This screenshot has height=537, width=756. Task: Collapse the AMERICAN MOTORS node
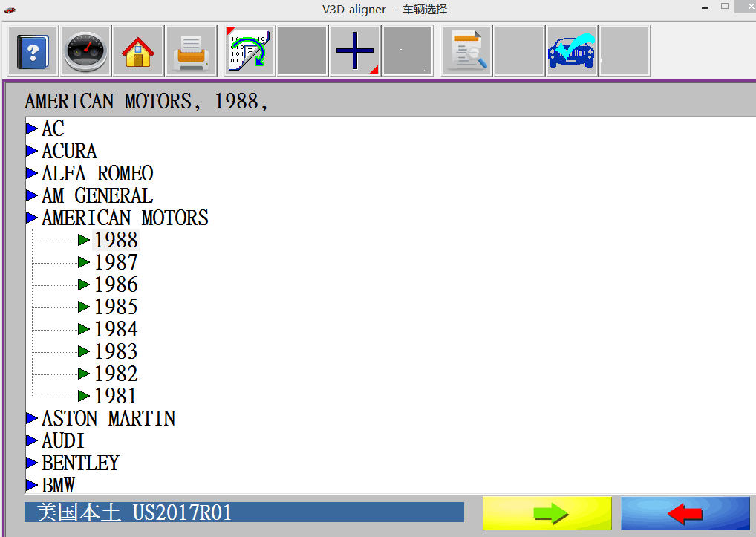tap(32, 218)
